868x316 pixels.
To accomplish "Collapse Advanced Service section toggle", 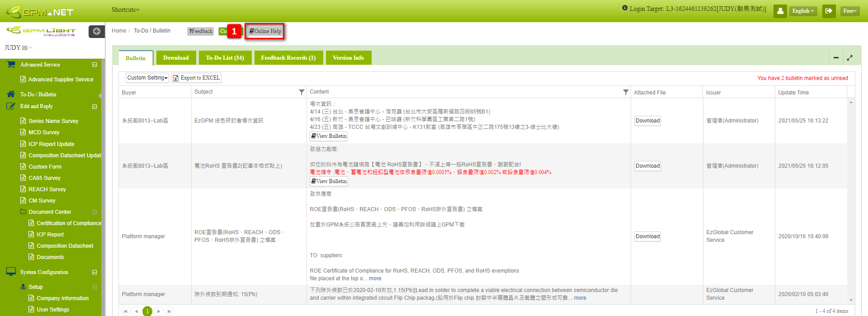I will pyautogui.click(x=94, y=65).
